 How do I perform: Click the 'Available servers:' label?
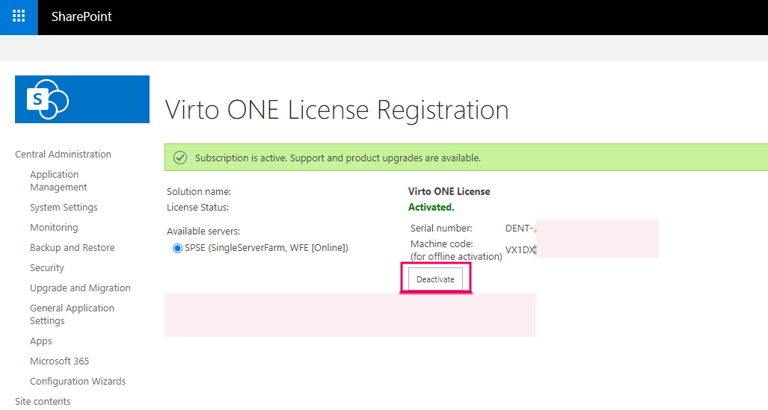(x=203, y=231)
